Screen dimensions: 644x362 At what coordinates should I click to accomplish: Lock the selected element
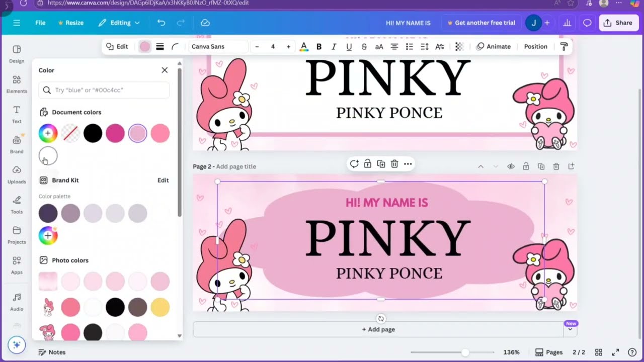pos(368,164)
